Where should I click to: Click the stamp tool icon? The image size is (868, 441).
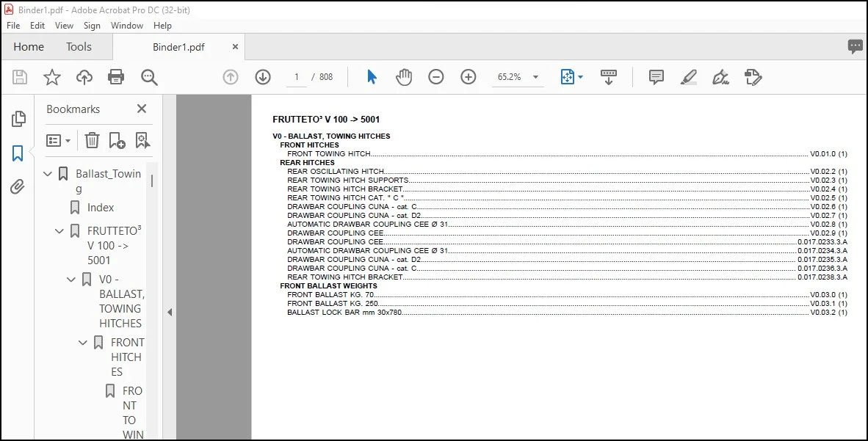tap(753, 77)
